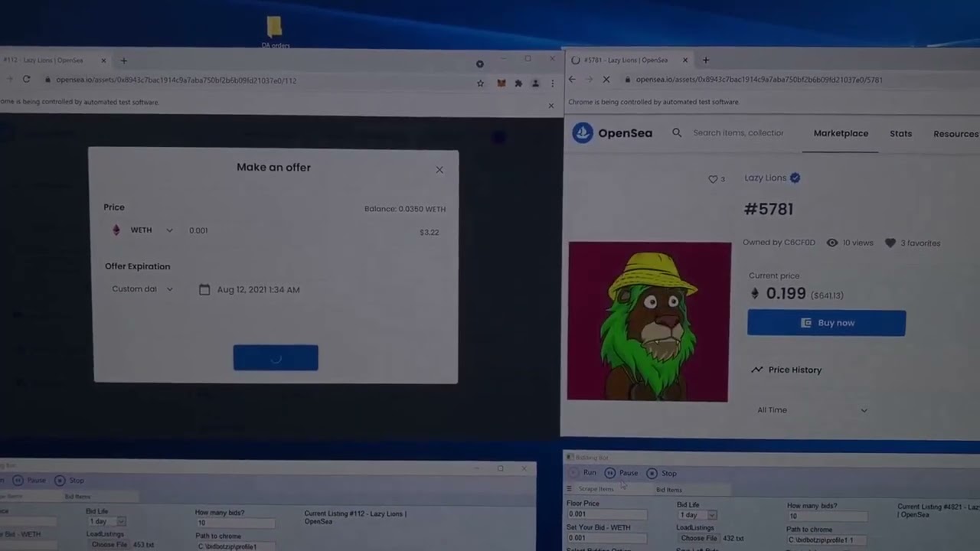
Task: Click Choose File in right bot window
Action: tap(698, 539)
